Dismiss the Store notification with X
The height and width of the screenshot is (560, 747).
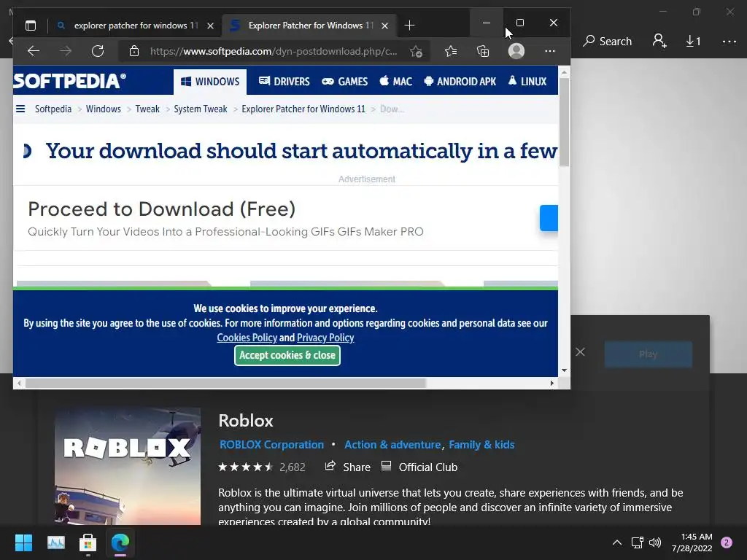[580, 352]
